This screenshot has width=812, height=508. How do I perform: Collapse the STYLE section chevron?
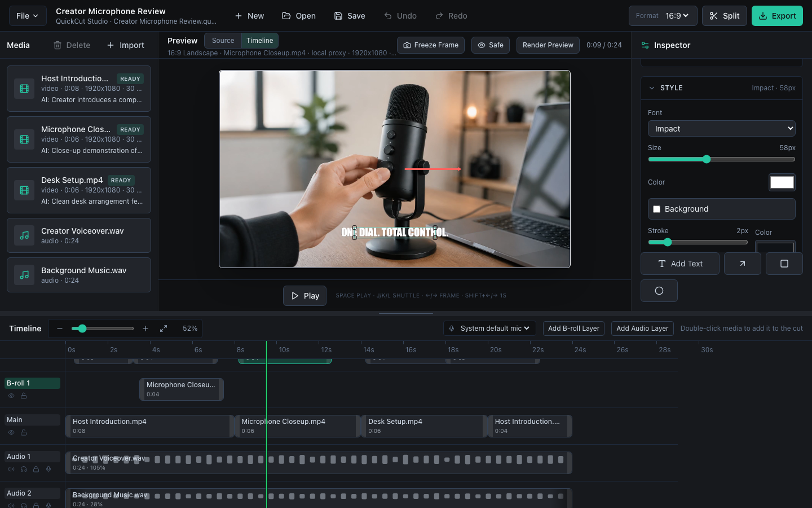click(652, 88)
